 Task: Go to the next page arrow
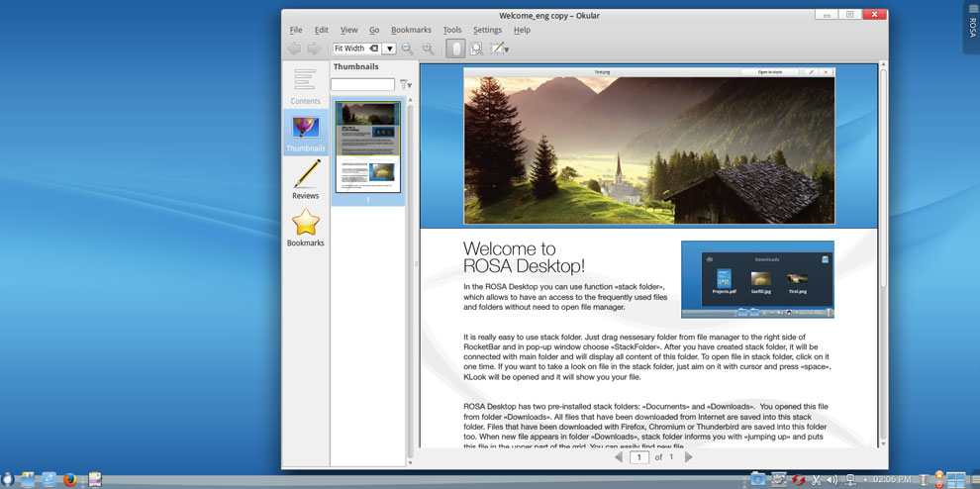(688, 457)
